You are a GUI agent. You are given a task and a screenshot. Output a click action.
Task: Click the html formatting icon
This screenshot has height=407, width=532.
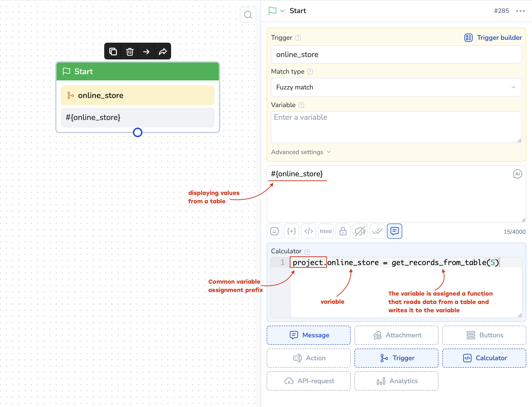point(326,231)
